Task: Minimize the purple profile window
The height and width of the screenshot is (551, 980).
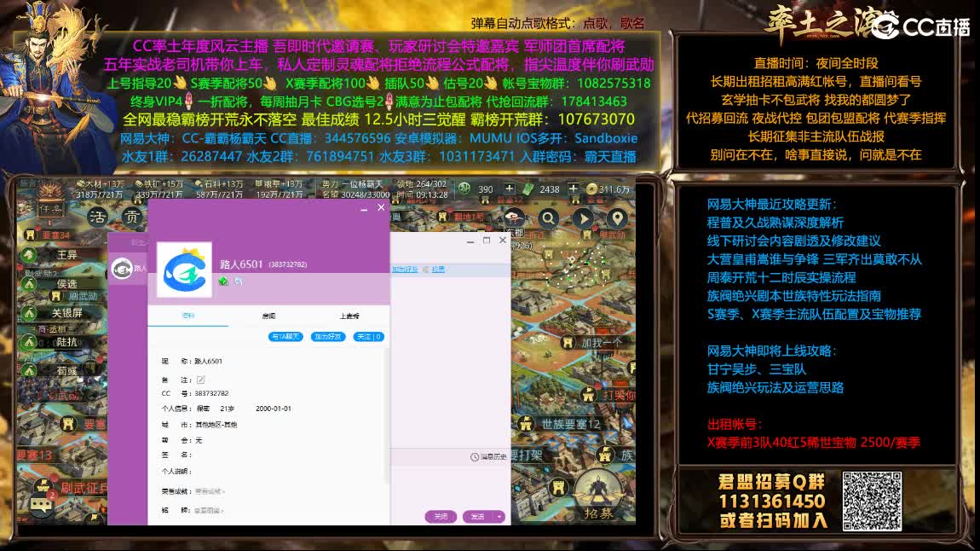Action: (x=364, y=209)
